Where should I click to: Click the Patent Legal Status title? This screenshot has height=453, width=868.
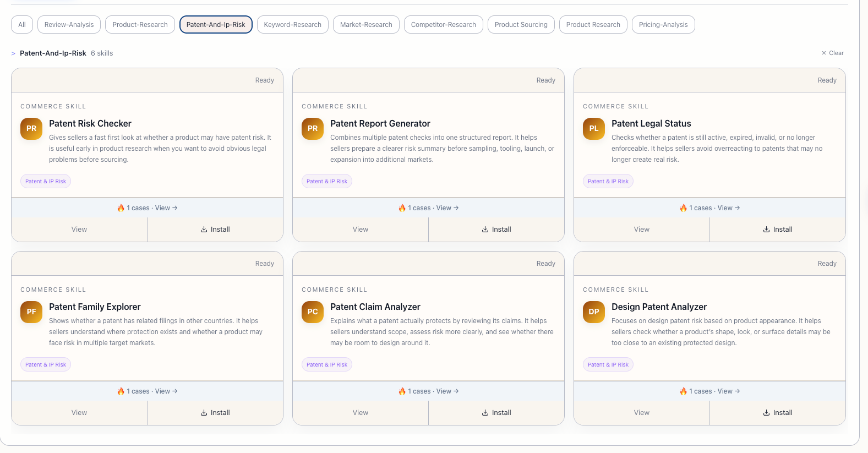(651, 123)
